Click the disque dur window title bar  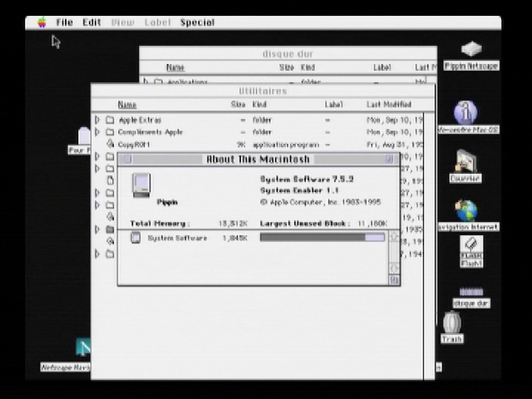pos(288,53)
